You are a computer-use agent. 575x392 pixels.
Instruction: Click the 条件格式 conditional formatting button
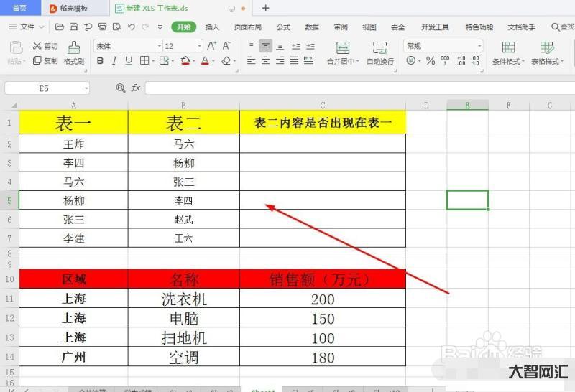508,52
